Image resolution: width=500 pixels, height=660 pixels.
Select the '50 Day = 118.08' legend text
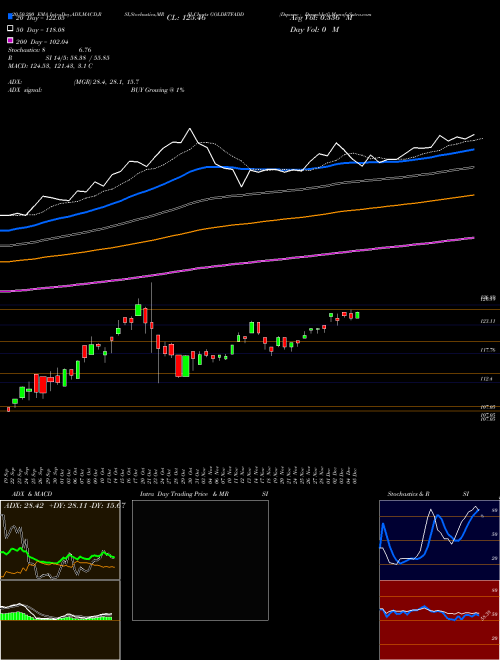click(40, 29)
